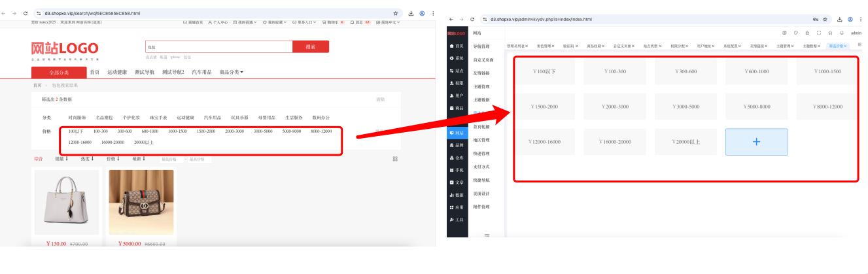
Task: Open 消息 messages in shop top bar
Action: pos(359,22)
